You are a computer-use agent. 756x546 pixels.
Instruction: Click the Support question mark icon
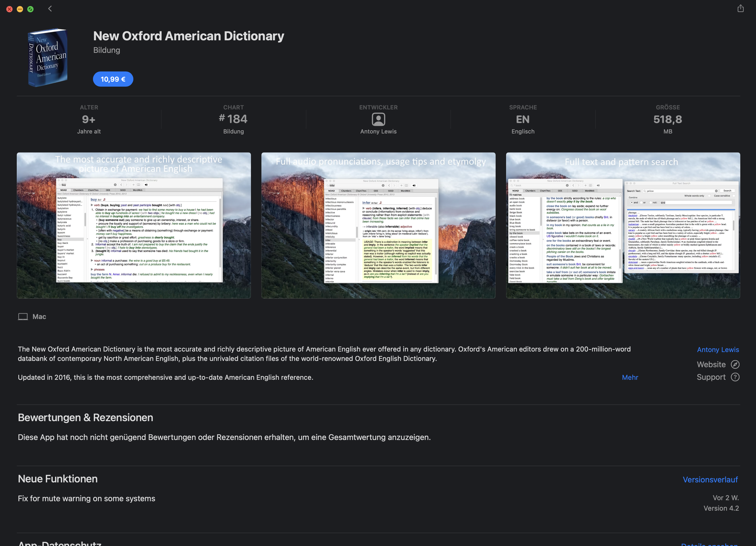(735, 377)
